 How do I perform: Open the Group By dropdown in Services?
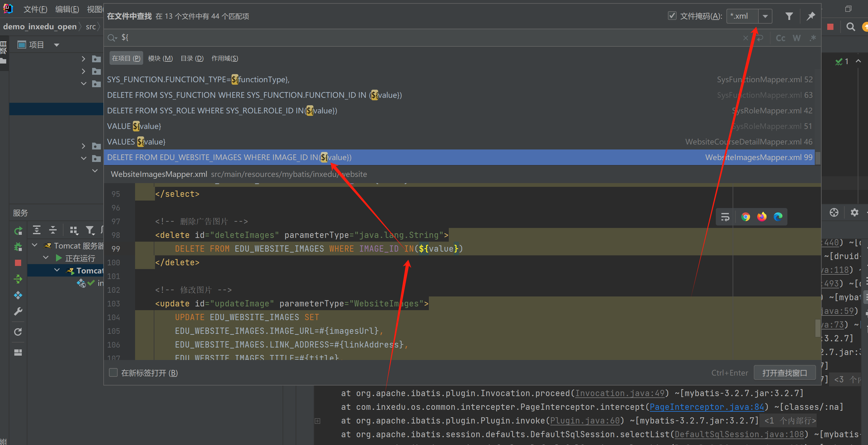coord(74,230)
